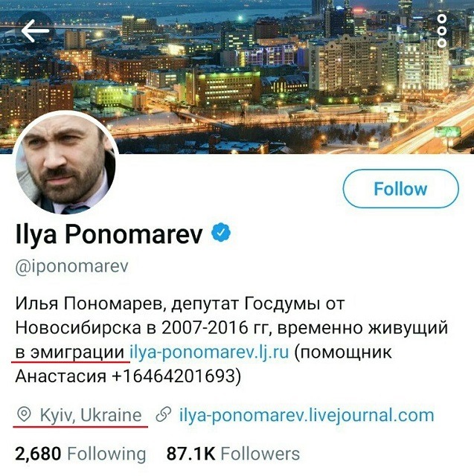Tap the underlined в эмиграции text

click(70, 353)
